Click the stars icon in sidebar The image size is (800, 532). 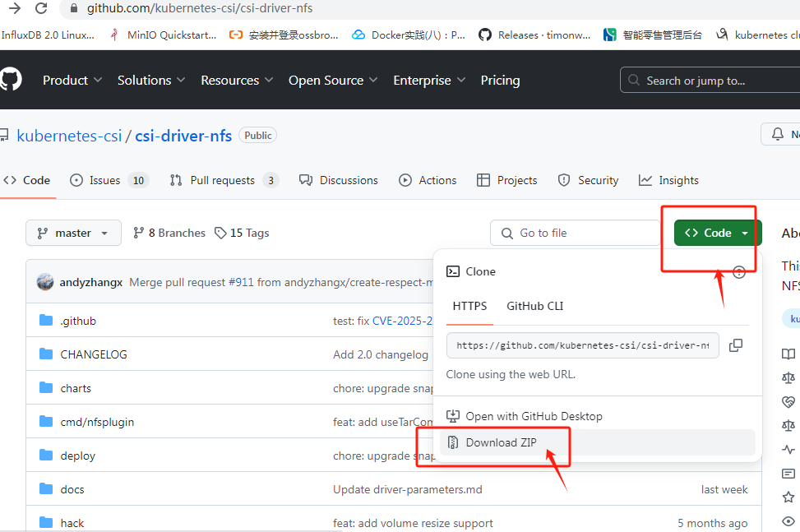[x=788, y=497]
